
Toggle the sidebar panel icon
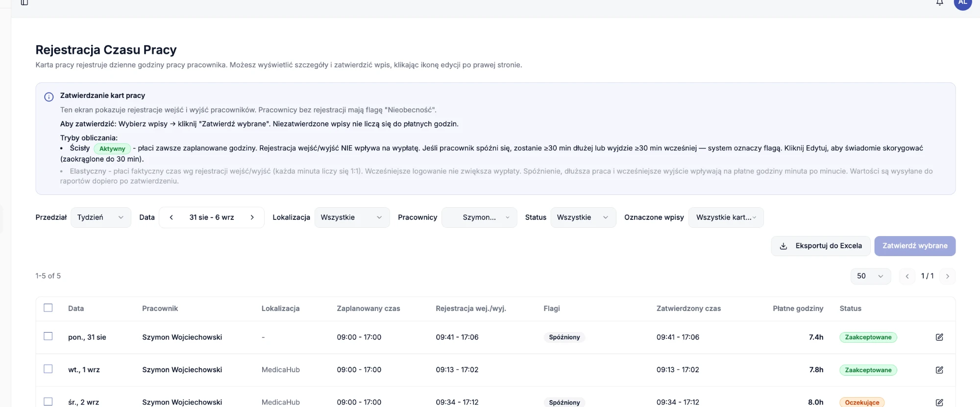pyautogui.click(x=24, y=2)
